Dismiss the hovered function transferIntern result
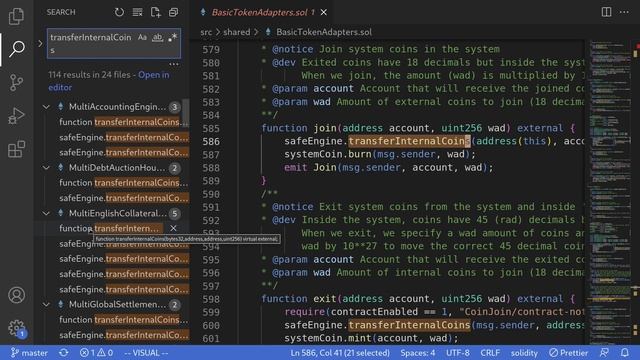The height and width of the screenshot is (360, 640). click(173, 228)
